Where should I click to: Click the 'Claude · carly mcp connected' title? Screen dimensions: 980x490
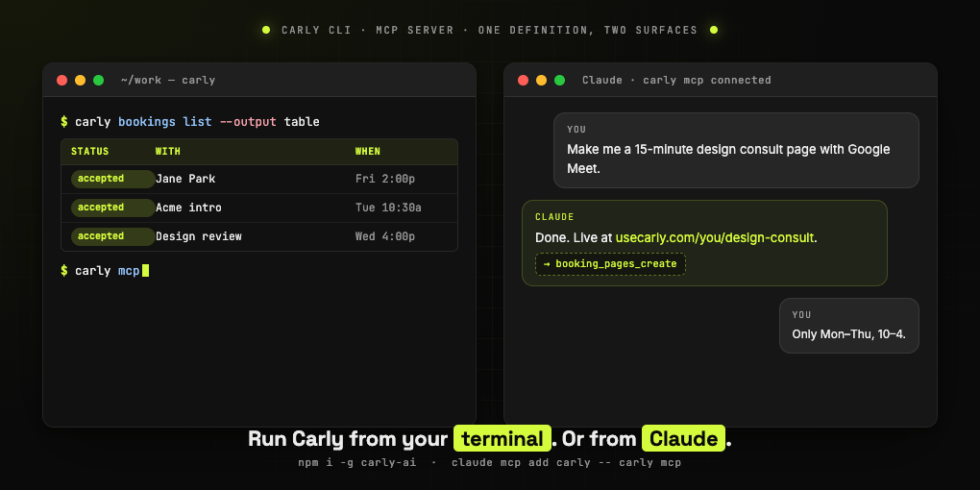tap(676, 80)
